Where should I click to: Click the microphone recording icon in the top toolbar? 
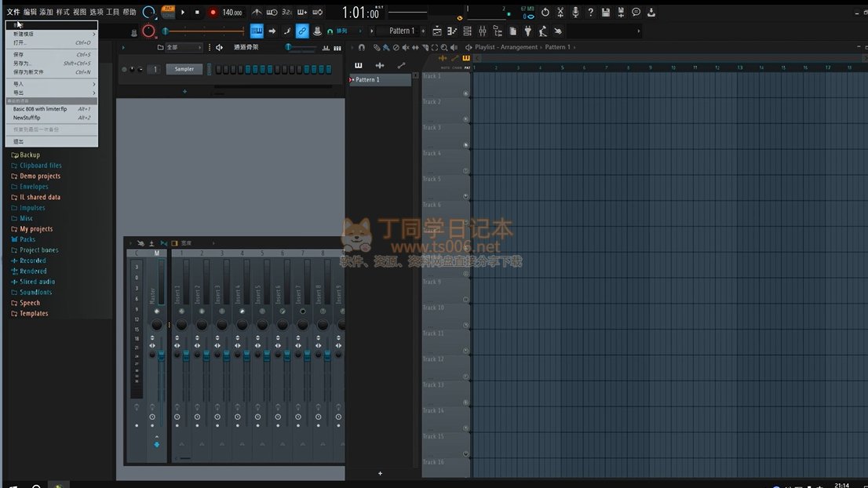pyautogui.click(x=575, y=13)
